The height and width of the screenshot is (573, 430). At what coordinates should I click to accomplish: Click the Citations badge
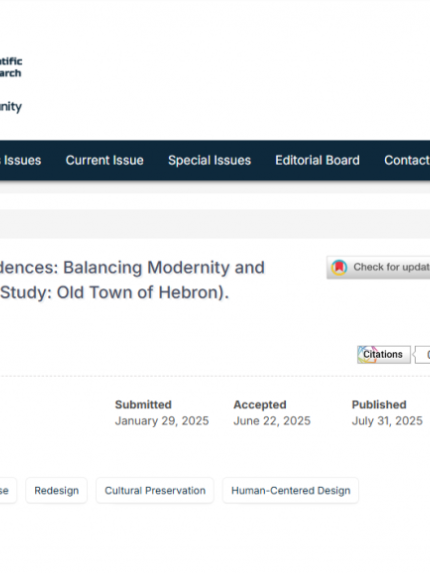pyautogui.click(x=384, y=354)
